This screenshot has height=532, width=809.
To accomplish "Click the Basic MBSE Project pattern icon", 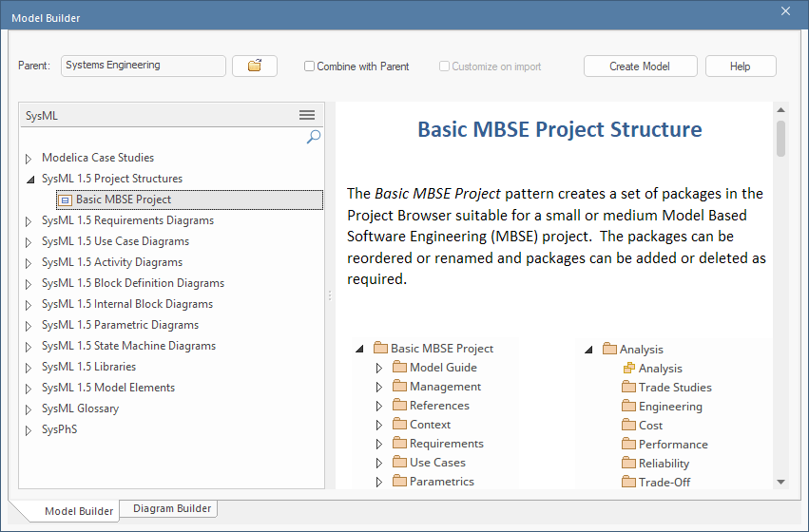I will (x=65, y=199).
